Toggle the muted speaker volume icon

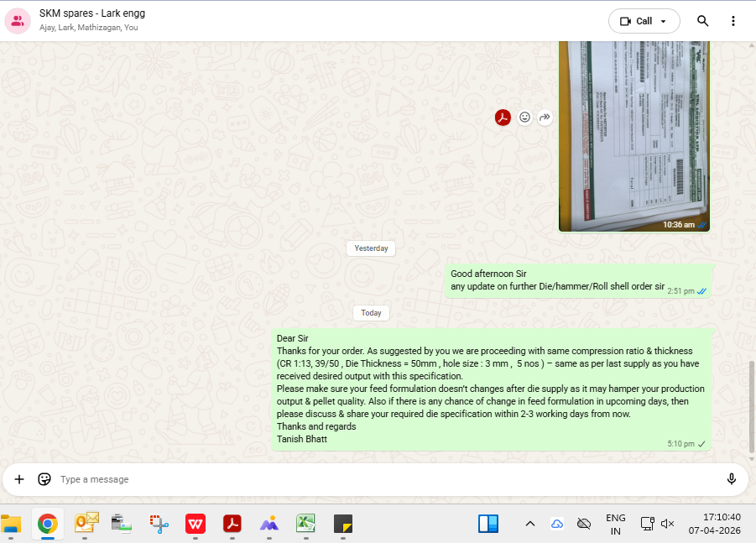668,524
